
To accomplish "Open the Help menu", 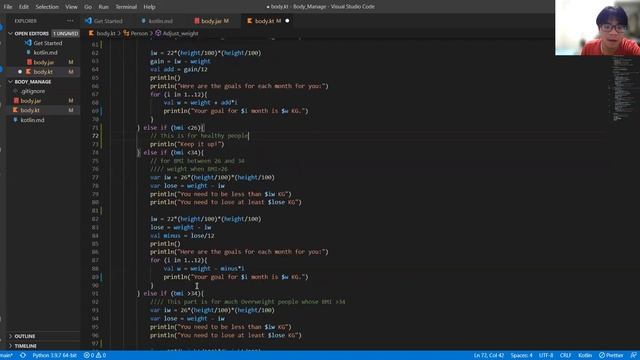I will [149, 7].
